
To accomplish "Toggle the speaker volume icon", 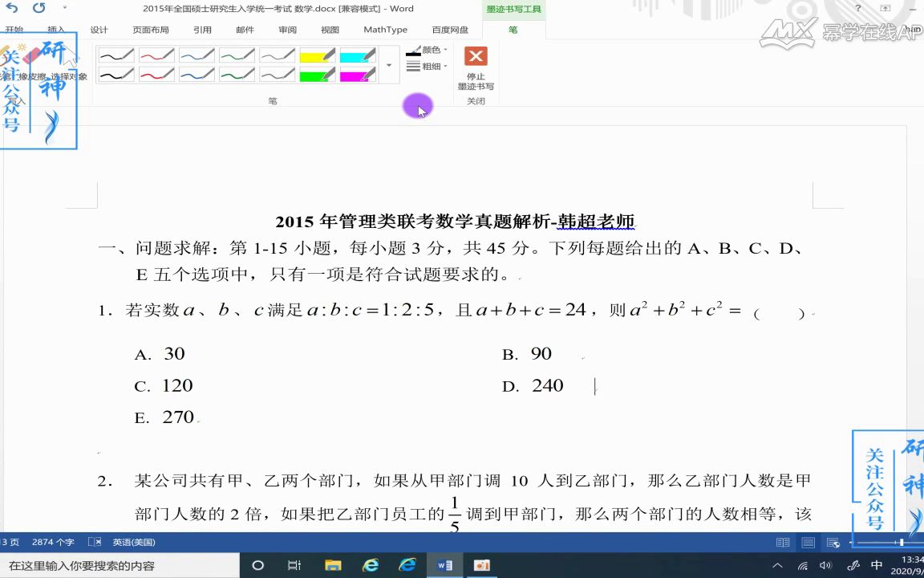I will (x=825, y=565).
